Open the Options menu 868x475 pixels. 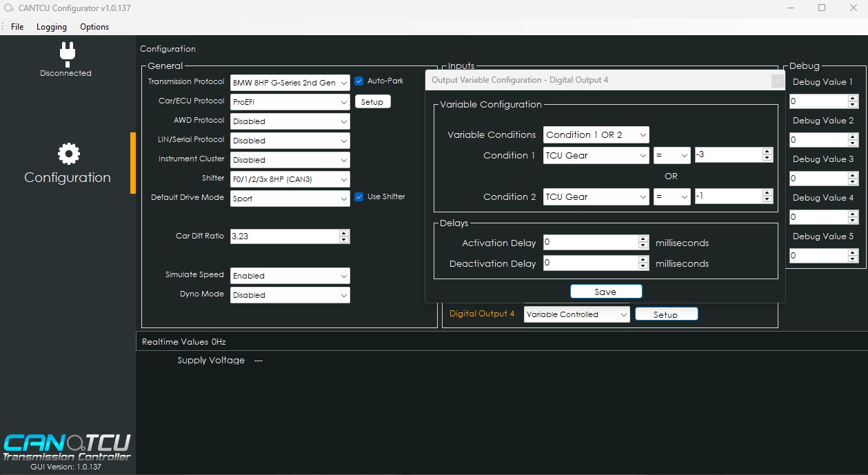(94, 27)
